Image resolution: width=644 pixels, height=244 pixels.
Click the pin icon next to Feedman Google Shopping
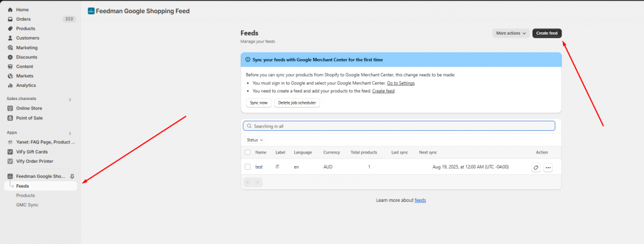[x=72, y=176]
